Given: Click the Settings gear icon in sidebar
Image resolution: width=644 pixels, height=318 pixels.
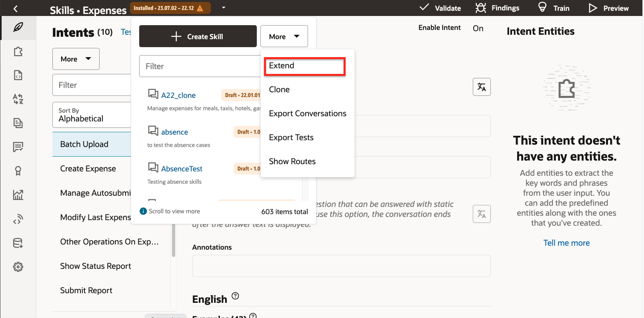Looking at the screenshot, I should coord(18,267).
